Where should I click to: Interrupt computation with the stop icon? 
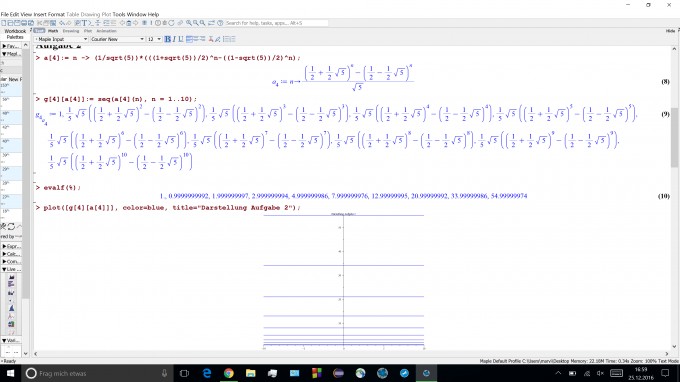tap(164, 23)
